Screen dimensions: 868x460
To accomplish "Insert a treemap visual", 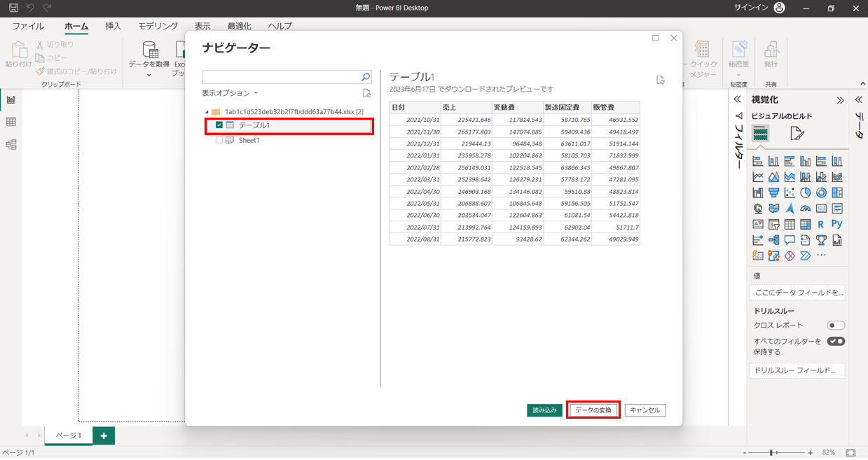I will click(x=837, y=193).
